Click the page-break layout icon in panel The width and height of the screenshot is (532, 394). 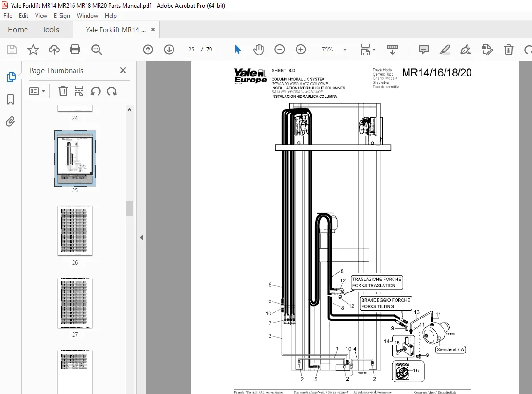point(79,91)
